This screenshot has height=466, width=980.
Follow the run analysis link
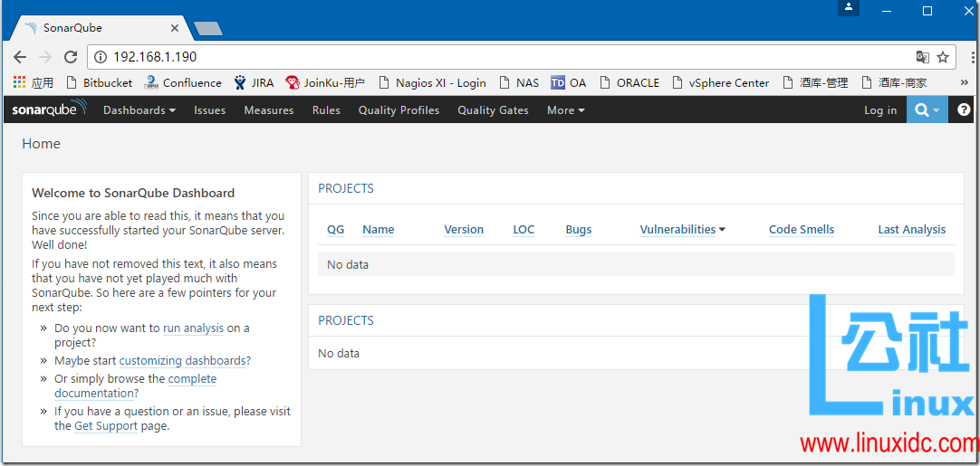pyautogui.click(x=193, y=328)
